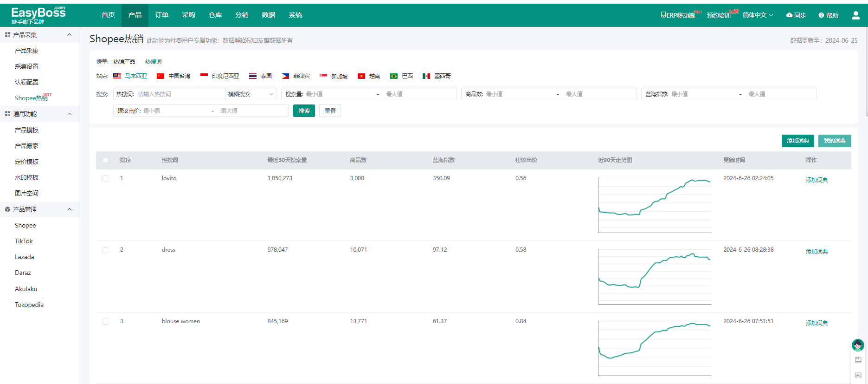This screenshot has height=384, width=868.
Task: Open the 分销 top menu
Action: [x=242, y=15]
